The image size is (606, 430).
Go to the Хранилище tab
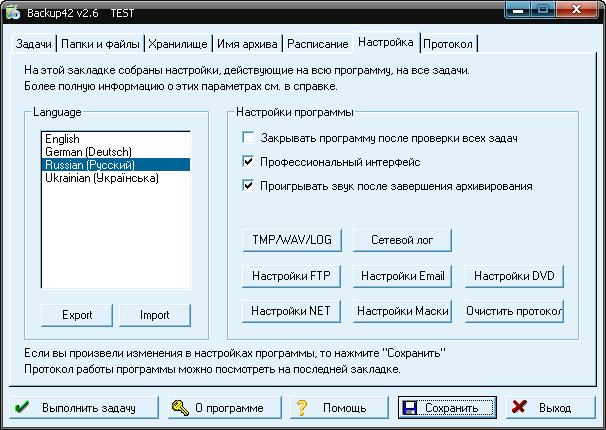[x=180, y=44]
